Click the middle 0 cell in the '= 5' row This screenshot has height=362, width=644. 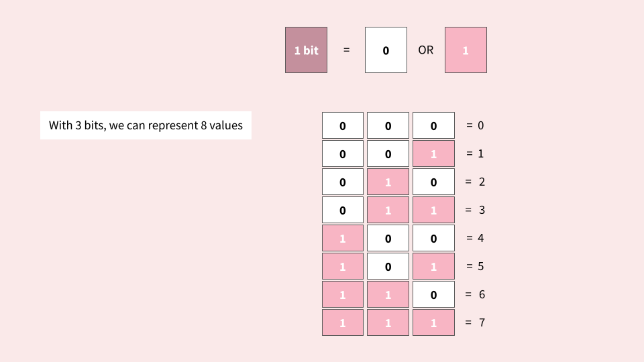click(x=388, y=266)
